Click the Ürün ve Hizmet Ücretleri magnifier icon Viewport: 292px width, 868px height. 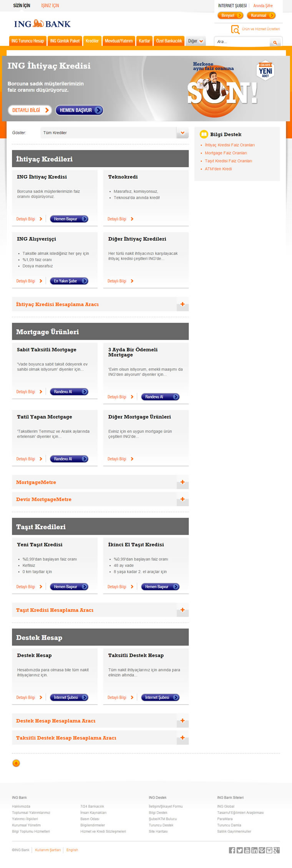[x=235, y=29]
